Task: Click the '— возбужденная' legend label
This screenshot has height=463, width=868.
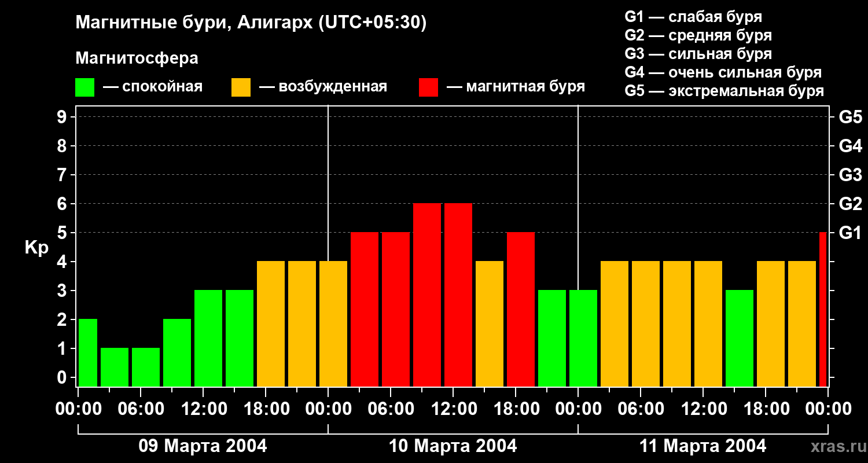Action: click(323, 87)
